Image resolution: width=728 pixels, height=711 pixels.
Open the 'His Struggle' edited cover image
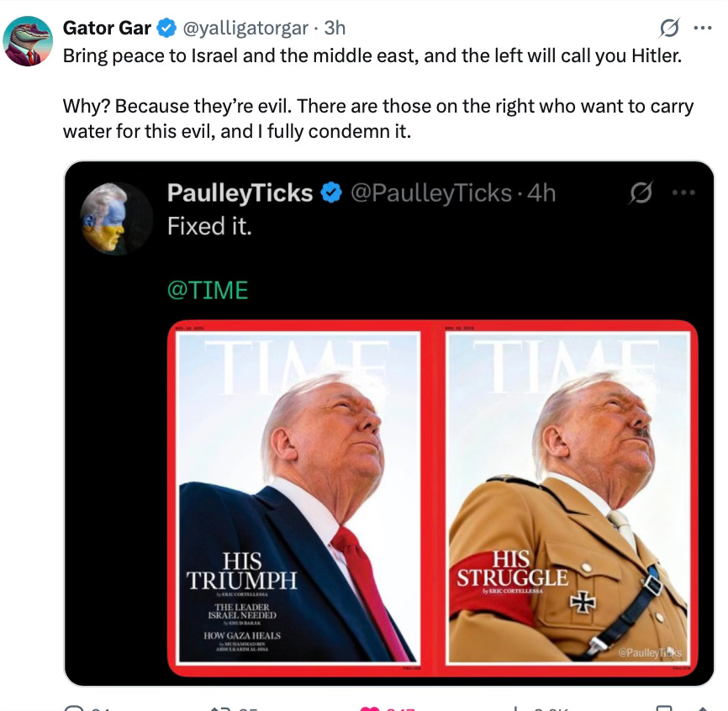click(566, 498)
